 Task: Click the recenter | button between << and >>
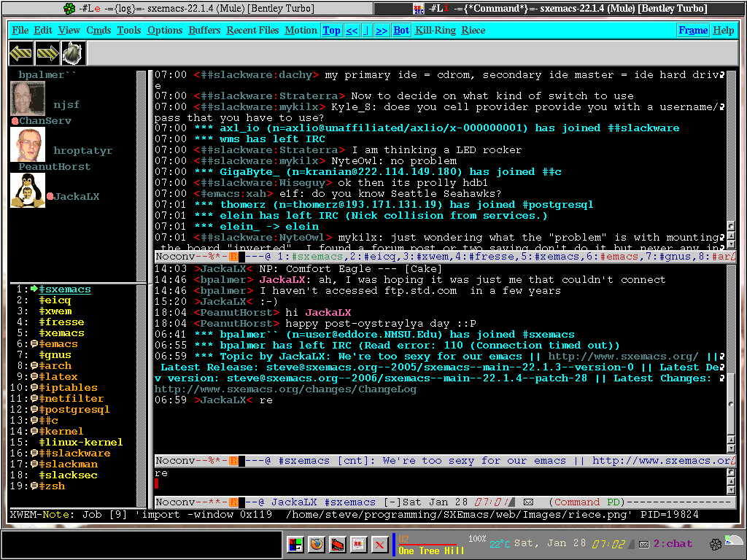pyautogui.click(x=367, y=31)
